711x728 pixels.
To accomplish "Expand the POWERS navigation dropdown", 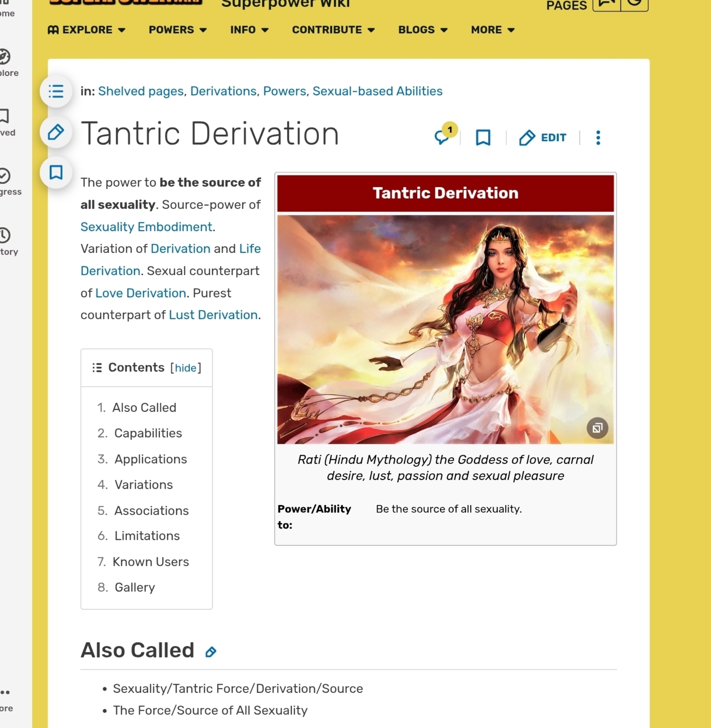I will pyautogui.click(x=178, y=30).
